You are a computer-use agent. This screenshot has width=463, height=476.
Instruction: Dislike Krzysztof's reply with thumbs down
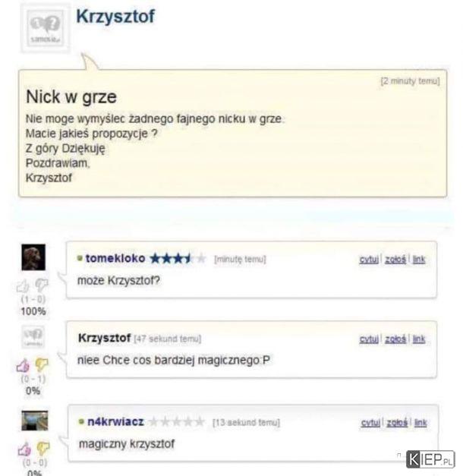coord(42,364)
